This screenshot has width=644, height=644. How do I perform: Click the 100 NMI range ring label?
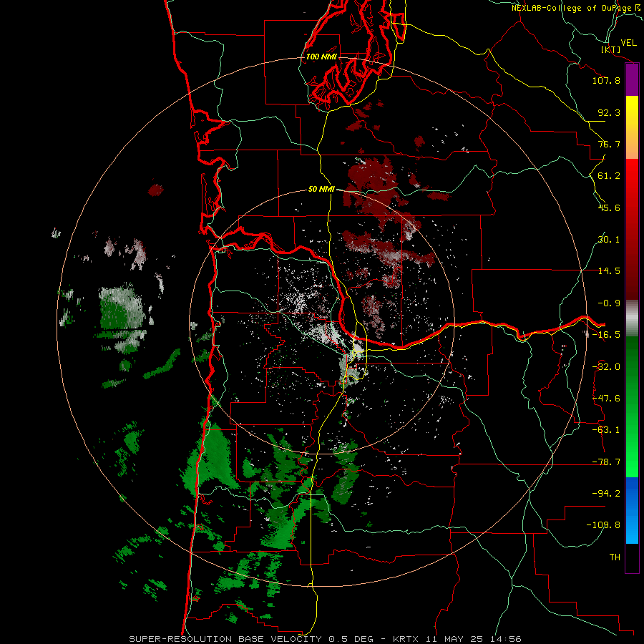321,57
